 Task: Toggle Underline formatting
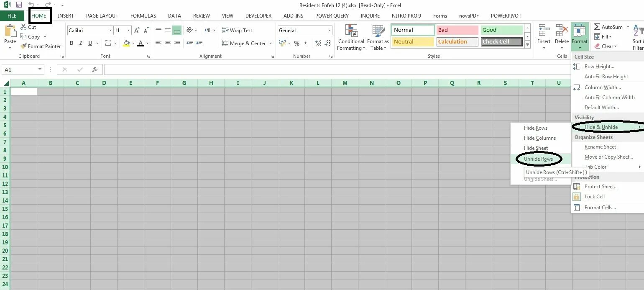coord(90,43)
